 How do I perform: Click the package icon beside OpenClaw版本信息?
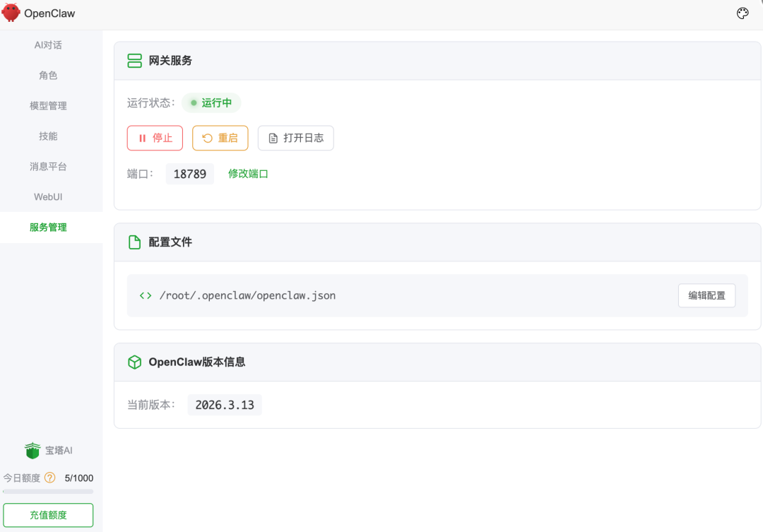tap(134, 362)
